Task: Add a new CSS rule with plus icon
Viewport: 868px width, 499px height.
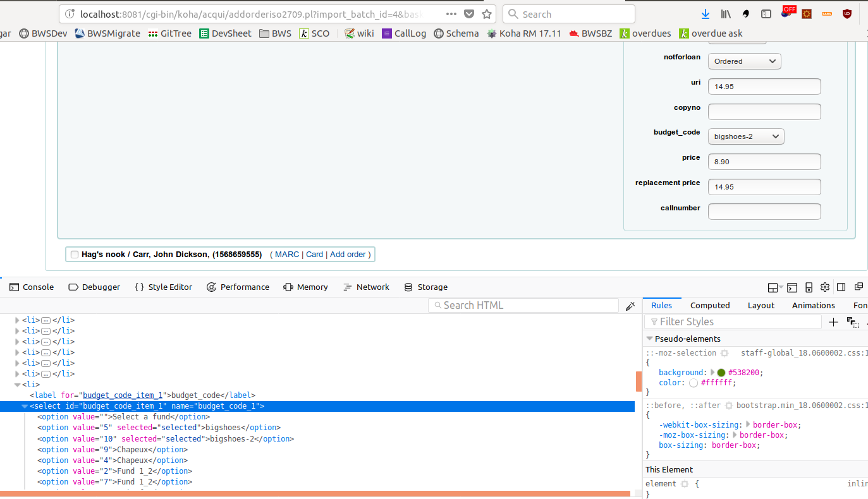Action: tap(833, 322)
